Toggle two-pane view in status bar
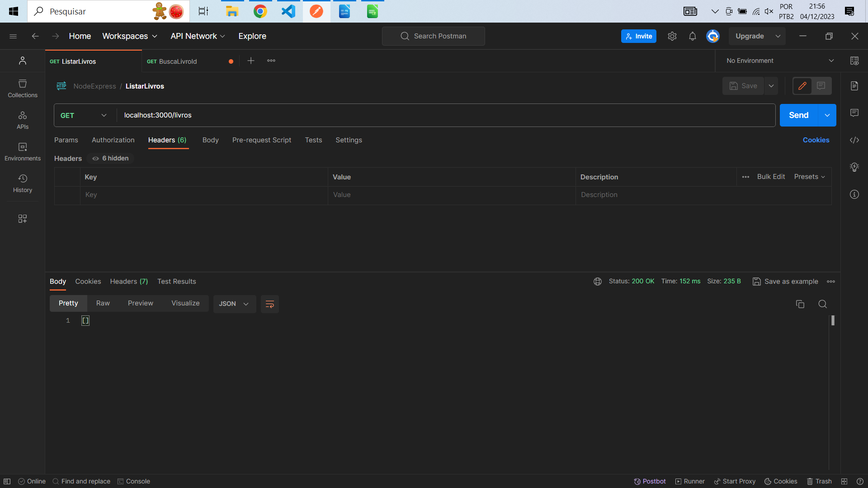The width and height of the screenshot is (868, 488). [844, 481]
